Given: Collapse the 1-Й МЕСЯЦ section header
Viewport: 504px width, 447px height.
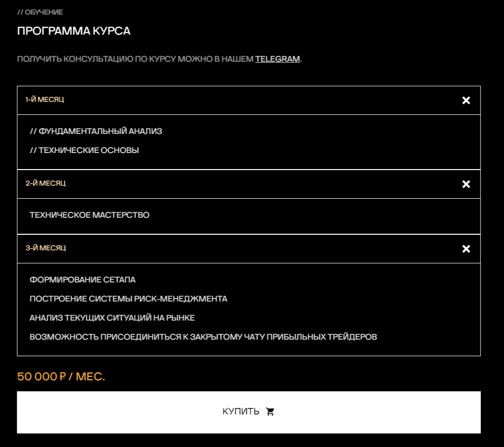Looking at the screenshot, I should click(x=45, y=100).
